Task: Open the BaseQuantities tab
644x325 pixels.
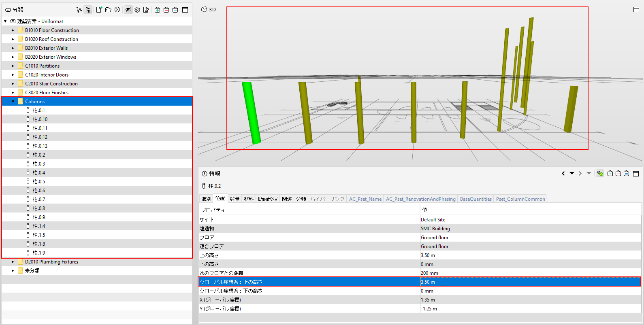Action: 476,199
